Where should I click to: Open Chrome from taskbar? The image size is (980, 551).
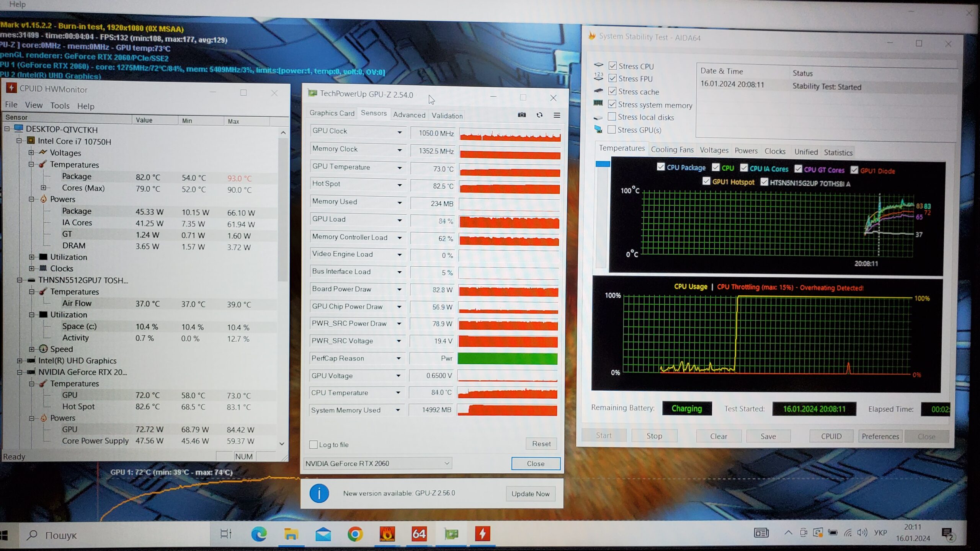click(355, 534)
